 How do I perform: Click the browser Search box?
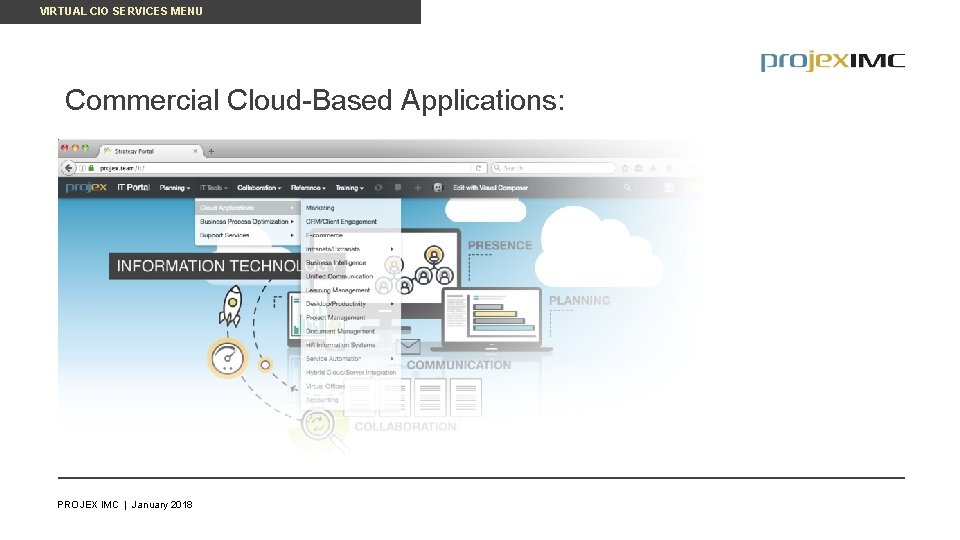coord(554,168)
